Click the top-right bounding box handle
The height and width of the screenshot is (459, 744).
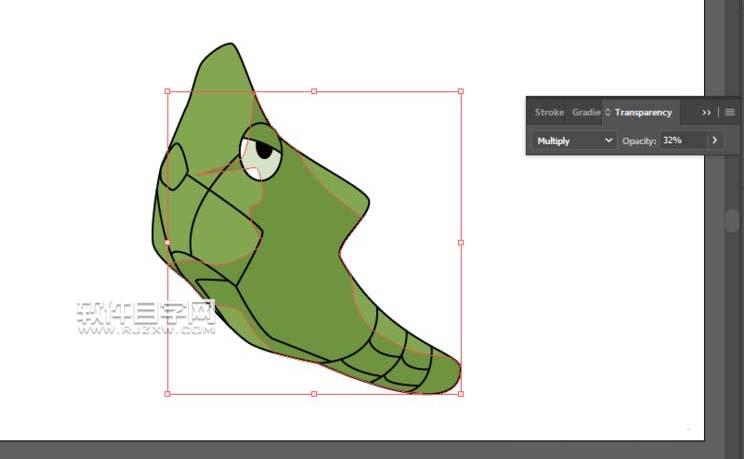[461, 91]
